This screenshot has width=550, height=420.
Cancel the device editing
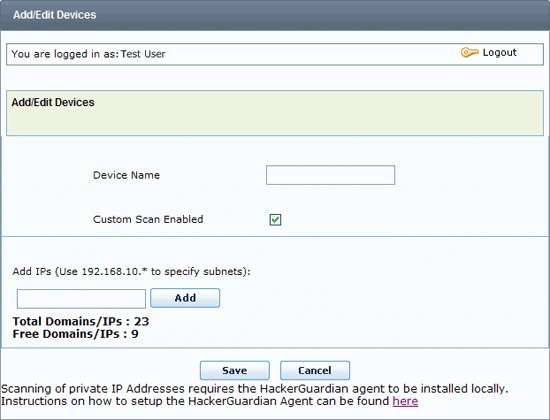pos(315,370)
